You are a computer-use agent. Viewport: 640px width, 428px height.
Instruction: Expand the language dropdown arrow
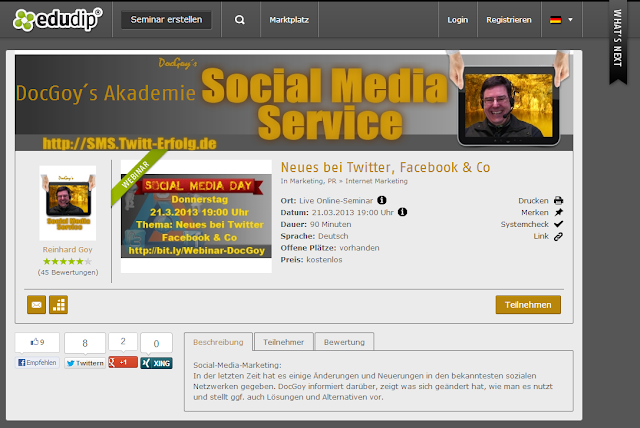tap(570, 19)
